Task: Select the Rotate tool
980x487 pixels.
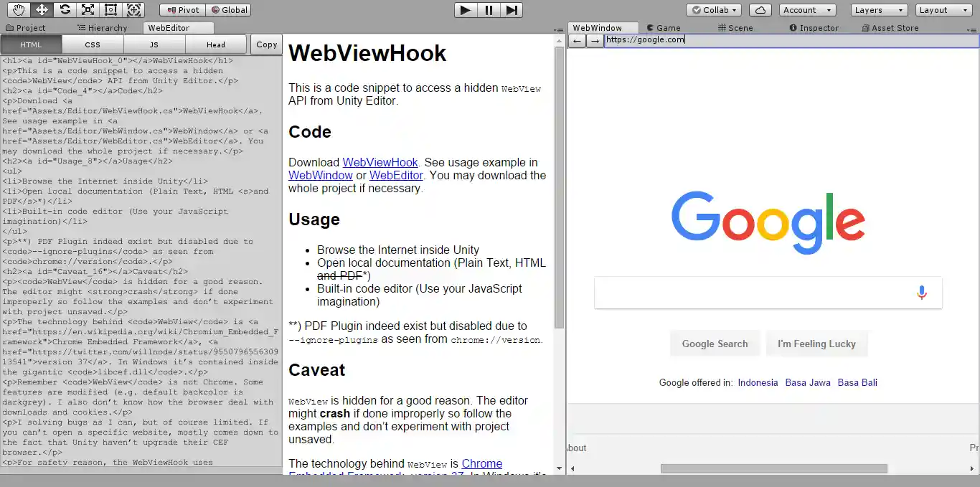Action: (65, 9)
